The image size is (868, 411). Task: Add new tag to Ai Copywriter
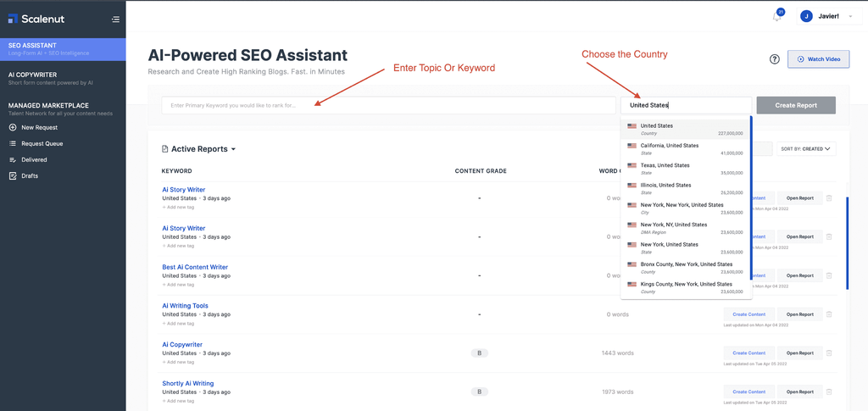point(178,362)
